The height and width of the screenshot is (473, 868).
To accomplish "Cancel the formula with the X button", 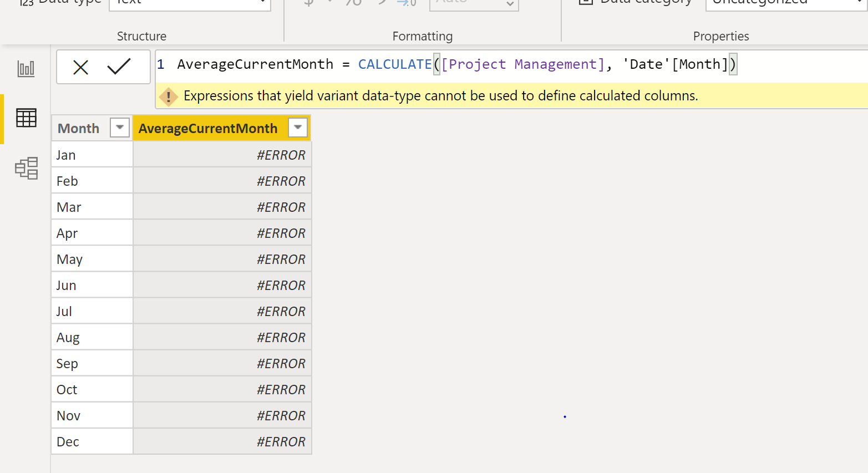I will 81,68.
